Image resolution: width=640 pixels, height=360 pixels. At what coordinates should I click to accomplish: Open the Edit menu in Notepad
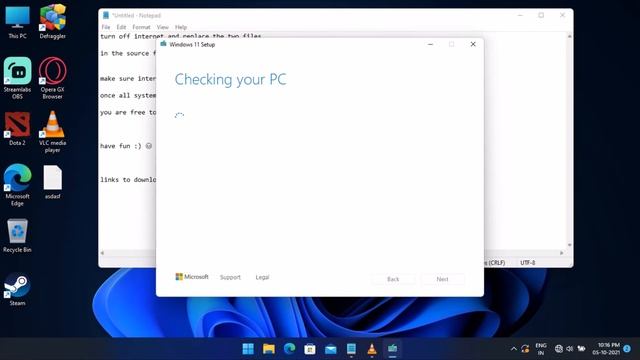[x=121, y=27]
